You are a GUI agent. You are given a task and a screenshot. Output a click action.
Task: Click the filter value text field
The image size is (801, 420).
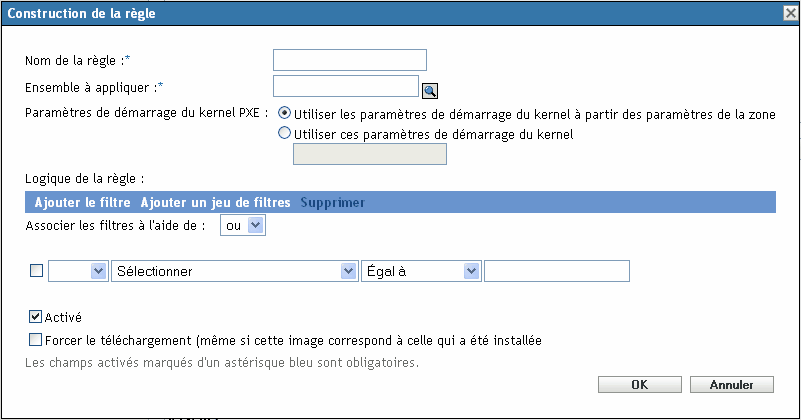(556, 271)
